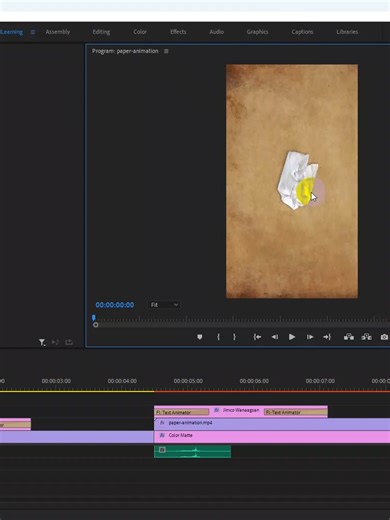Switch to the Audio workspace
Screen dimensions: 390x520
(216, 32)
